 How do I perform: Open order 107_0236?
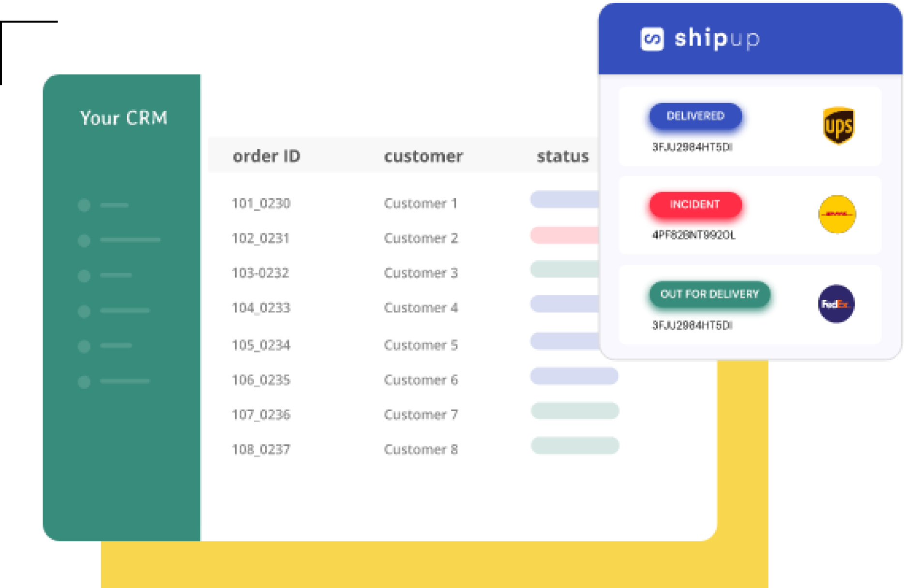pyautogui.click(x=261, y=415)
